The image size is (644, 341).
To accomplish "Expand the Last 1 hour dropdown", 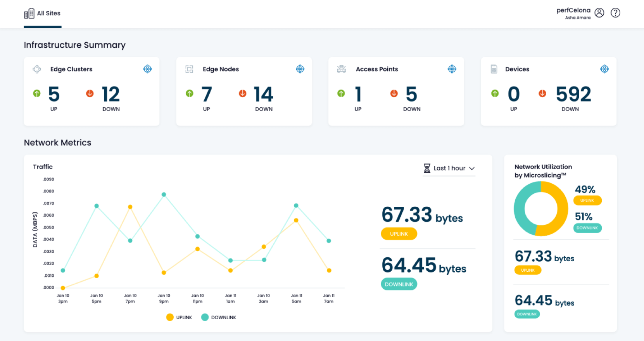I will coord(449,168).
